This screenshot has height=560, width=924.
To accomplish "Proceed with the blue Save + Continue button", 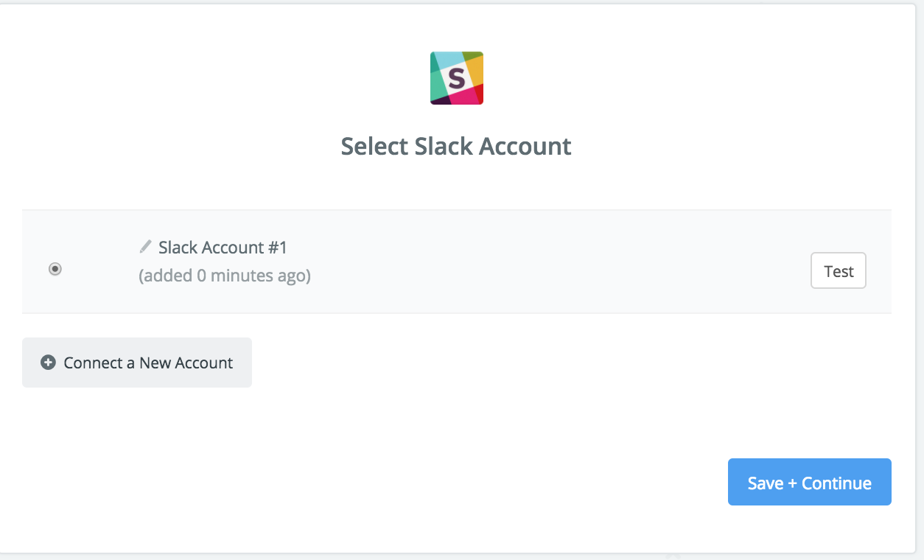I will click(810, 482).
